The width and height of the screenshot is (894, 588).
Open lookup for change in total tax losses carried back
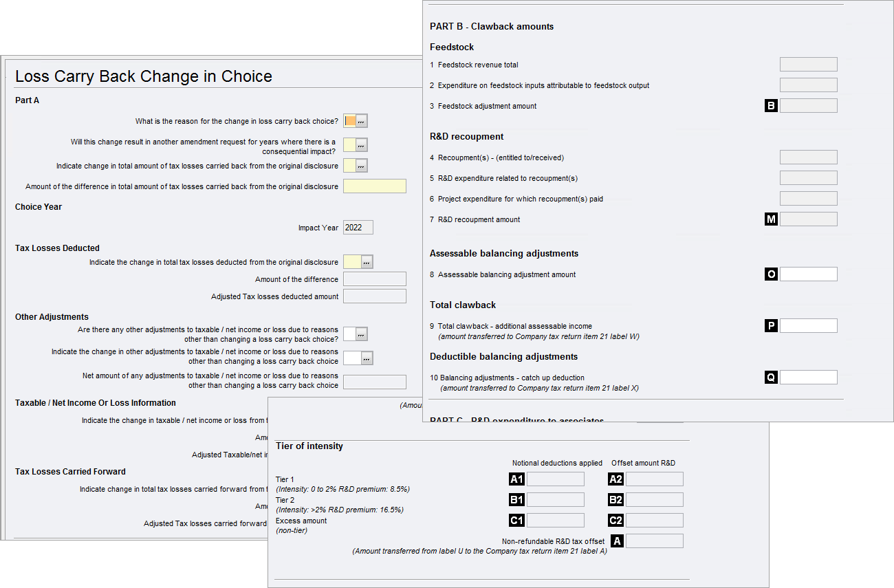pyautogui.click(x=362, y=165)
